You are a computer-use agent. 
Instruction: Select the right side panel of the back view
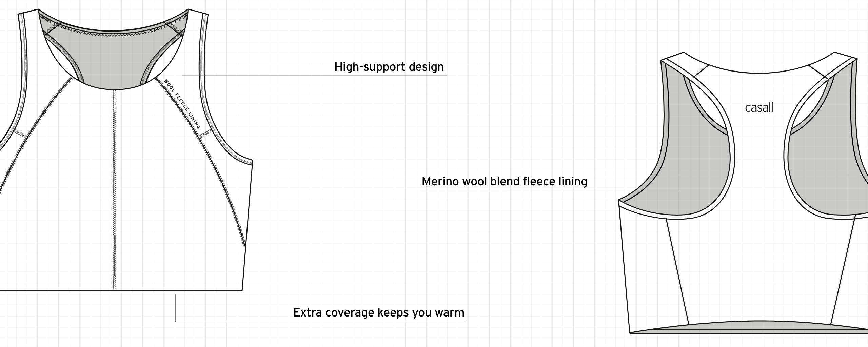click(854, 271)
